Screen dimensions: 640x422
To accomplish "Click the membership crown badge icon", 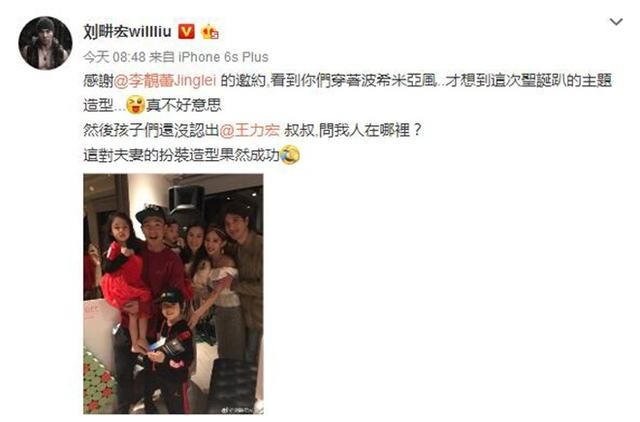I will (x=210, y=32).
